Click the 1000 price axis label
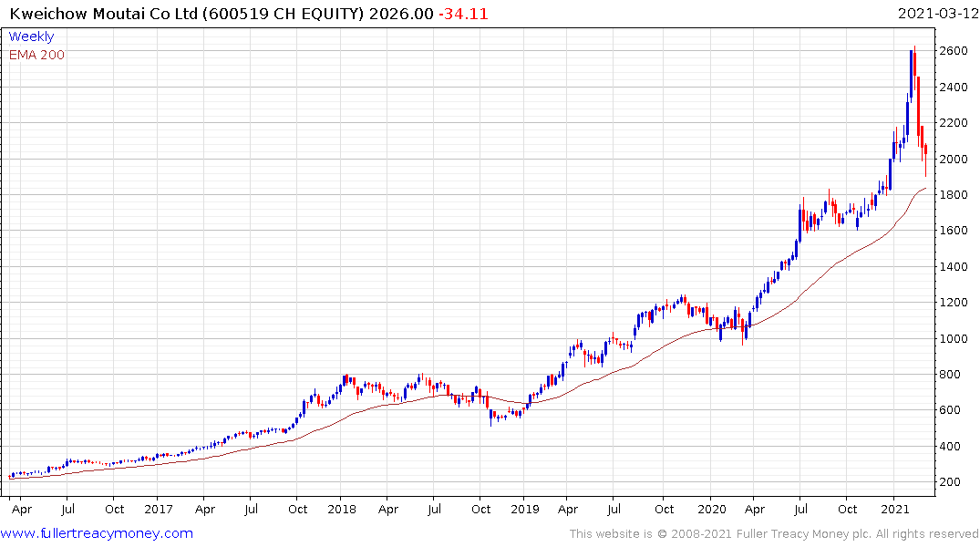980x547 pixels. click(954, 338)
